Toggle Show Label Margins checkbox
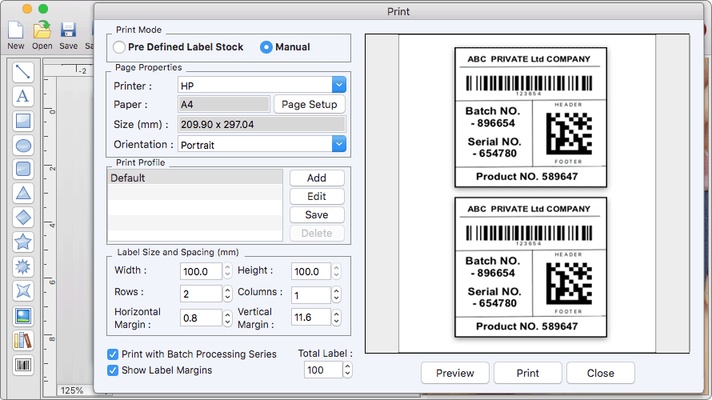712x400 pixels. (x=113, y=370)
